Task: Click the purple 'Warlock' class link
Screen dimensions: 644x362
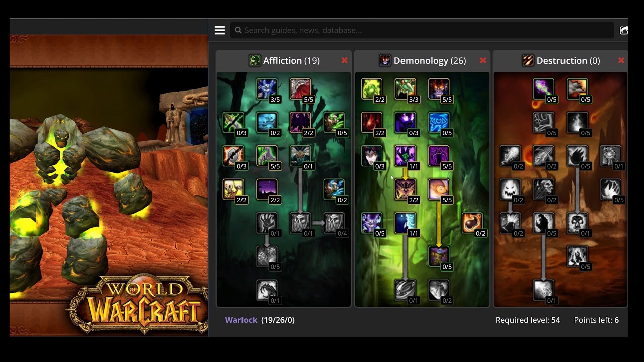Action: [241, 320]
